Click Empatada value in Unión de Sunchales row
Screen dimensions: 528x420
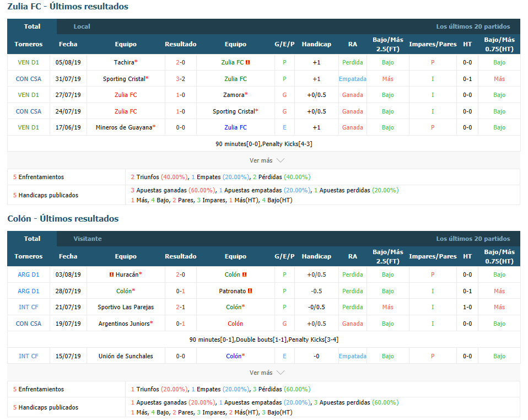353,356
